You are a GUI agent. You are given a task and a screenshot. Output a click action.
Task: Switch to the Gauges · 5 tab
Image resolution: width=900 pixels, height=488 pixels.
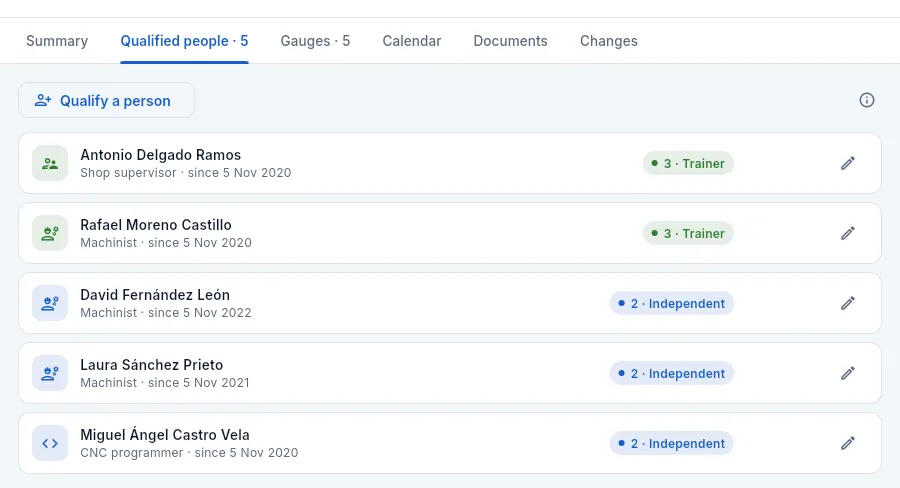point(315,41)
